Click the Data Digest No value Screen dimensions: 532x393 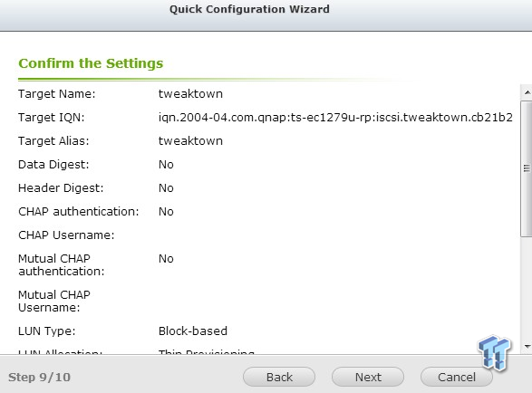[x=166, y=165]
